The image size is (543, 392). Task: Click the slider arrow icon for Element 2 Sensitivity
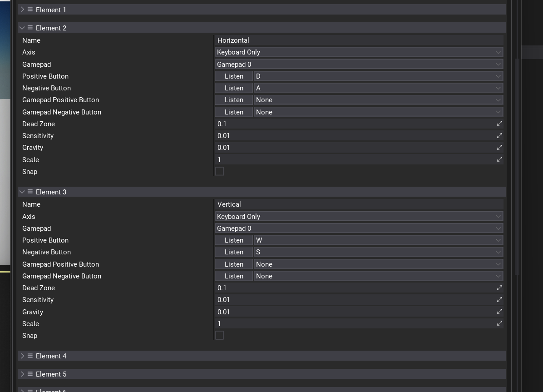499,135
